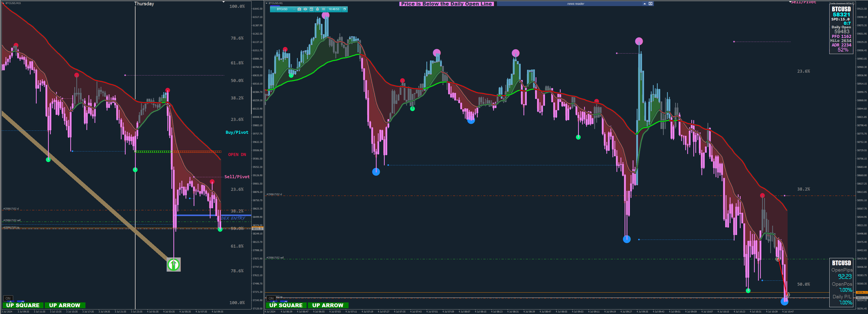
Task: Toggle the ON button on left chart
Action: click(8, 298)
